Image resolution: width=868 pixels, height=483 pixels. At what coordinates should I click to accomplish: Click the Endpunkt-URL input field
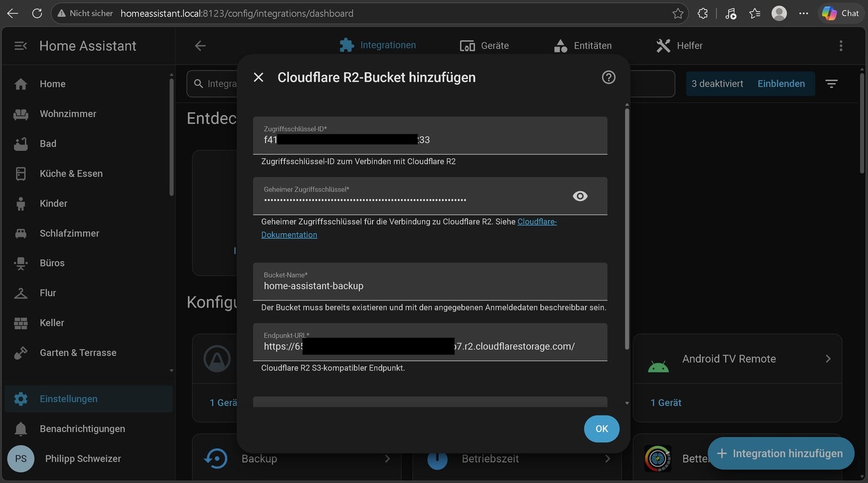point(430,342)
